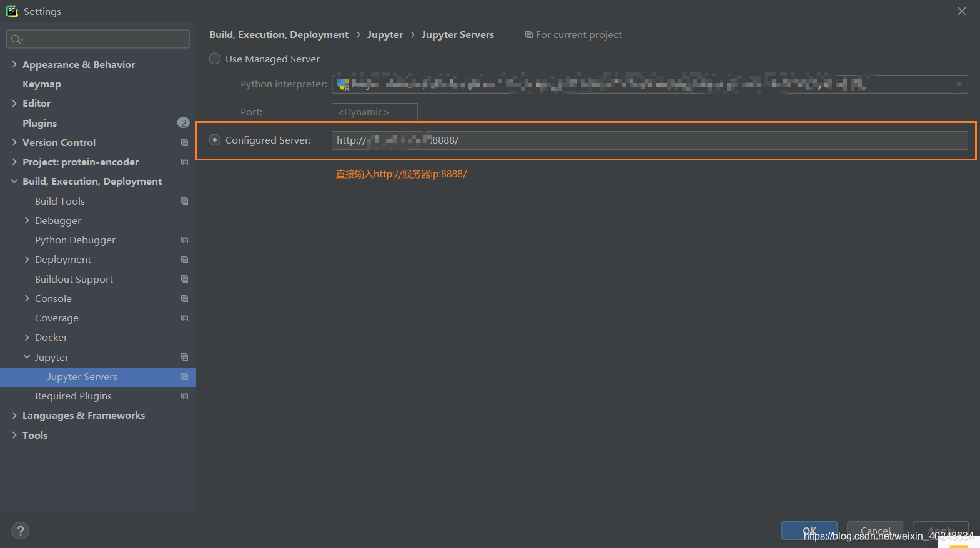
Task: Open help with the question mark button
Action: point(21,531)
